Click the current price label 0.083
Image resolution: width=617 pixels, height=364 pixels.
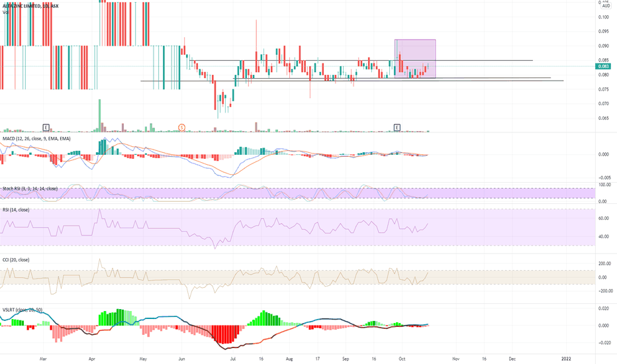pyautogui.click(x=604, y=66)
